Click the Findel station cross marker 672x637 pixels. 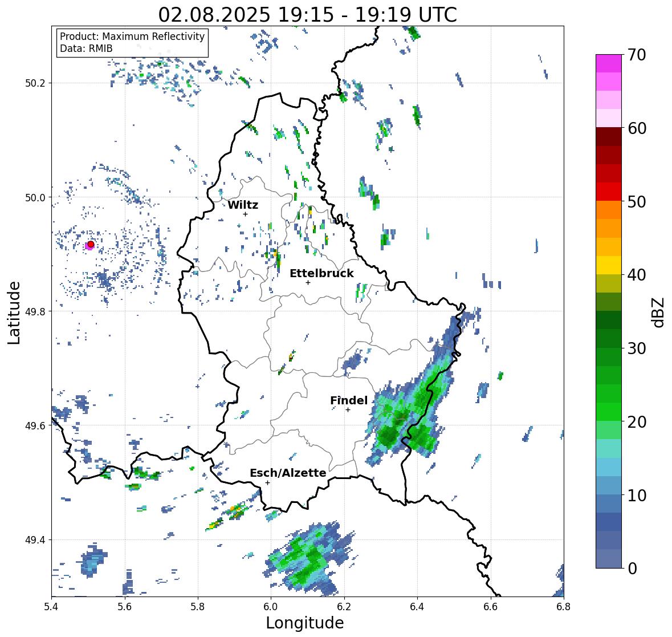pos(348,410)
